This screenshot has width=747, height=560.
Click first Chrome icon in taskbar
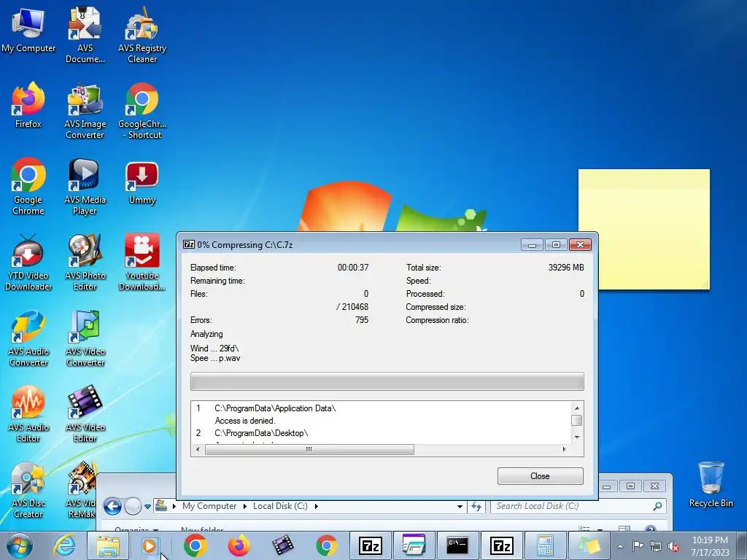pos(195,545)
